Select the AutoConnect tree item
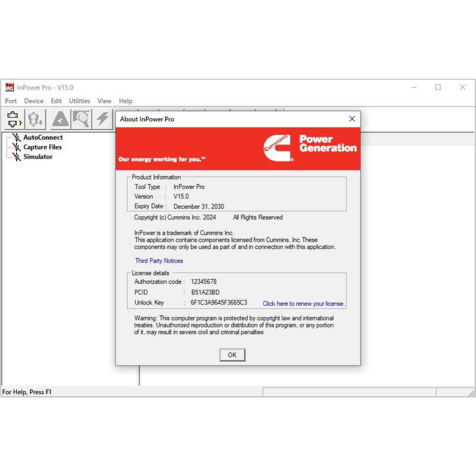 43,138
